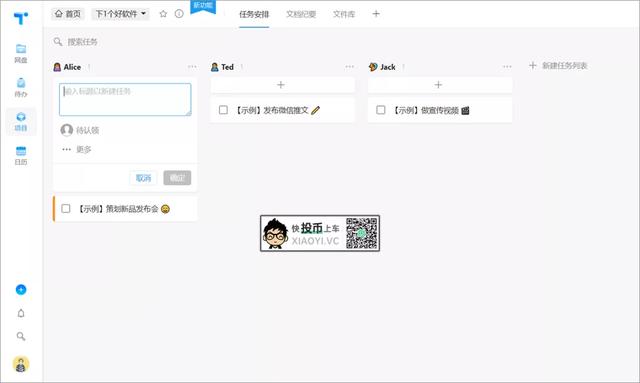Open Ted list more options menu

pos(350,67)
